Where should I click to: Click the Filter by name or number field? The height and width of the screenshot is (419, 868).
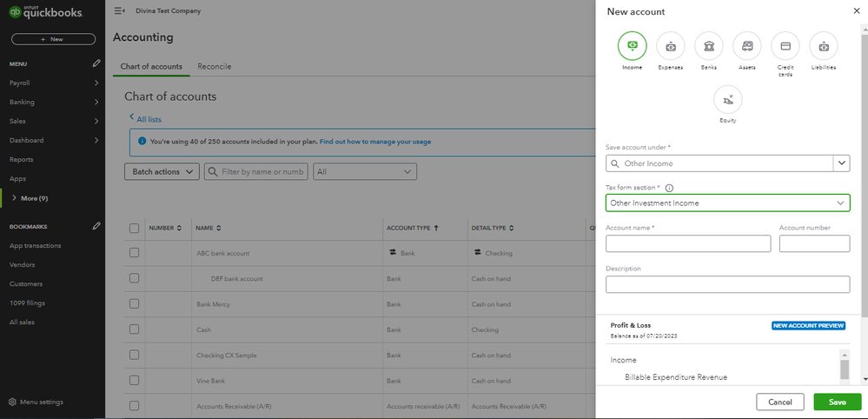256,172
